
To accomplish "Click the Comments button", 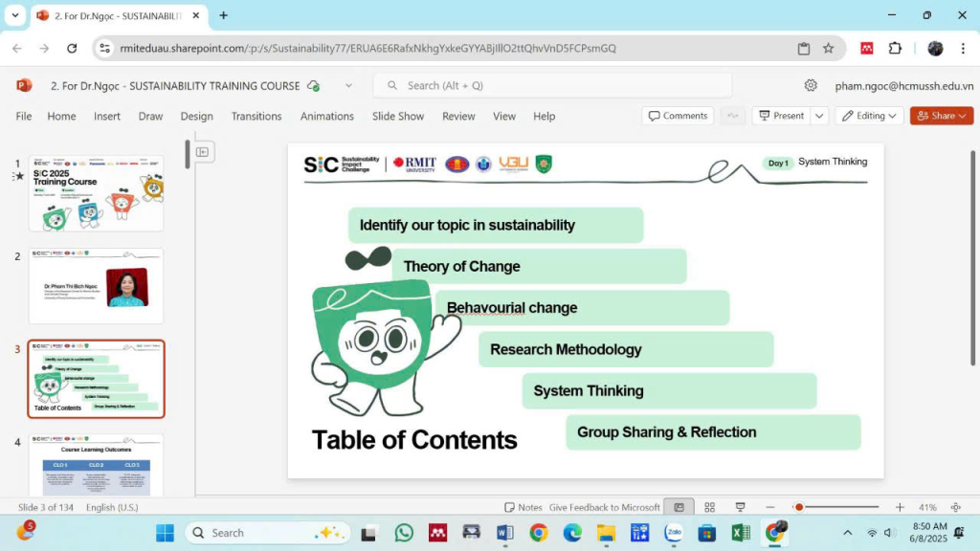I will tap(678, 116).
